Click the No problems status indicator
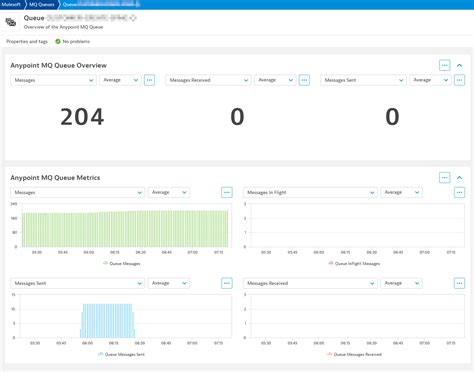 pos(73,41)
